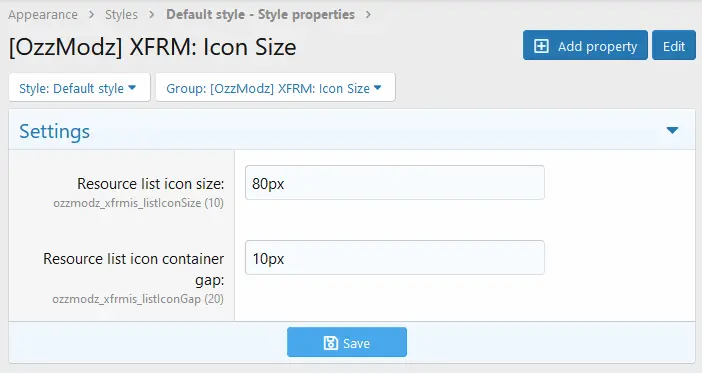The height and width of the screenshot is (373, 702).
Task: Click the chevron after Styles breadcrumb
Action: click(152, 15)
